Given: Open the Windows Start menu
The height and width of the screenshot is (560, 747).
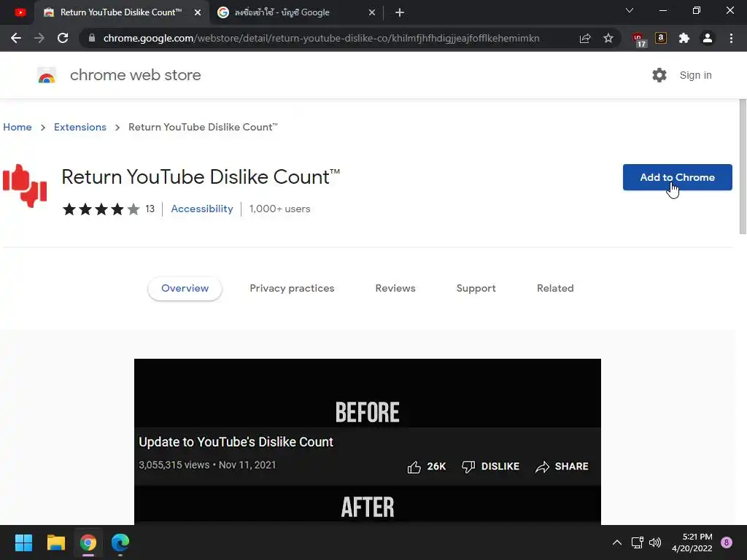Looking at the screenshot, I should (23, 542).
